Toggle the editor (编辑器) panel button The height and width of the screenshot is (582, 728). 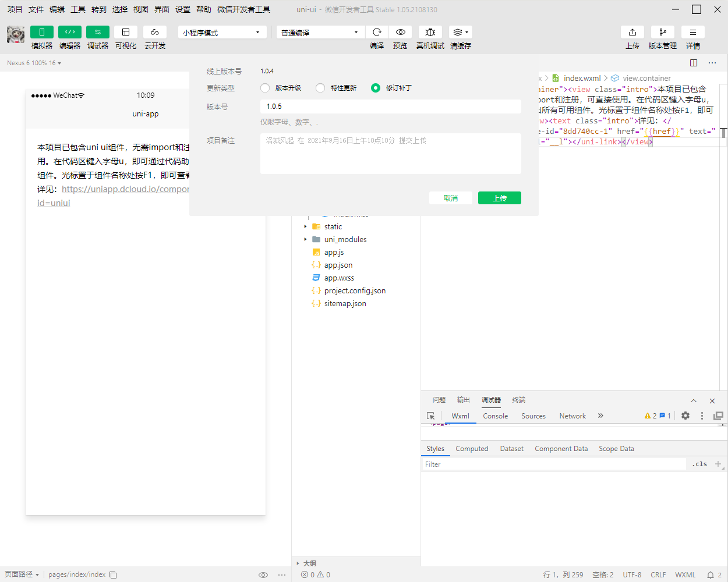[70, 32]
